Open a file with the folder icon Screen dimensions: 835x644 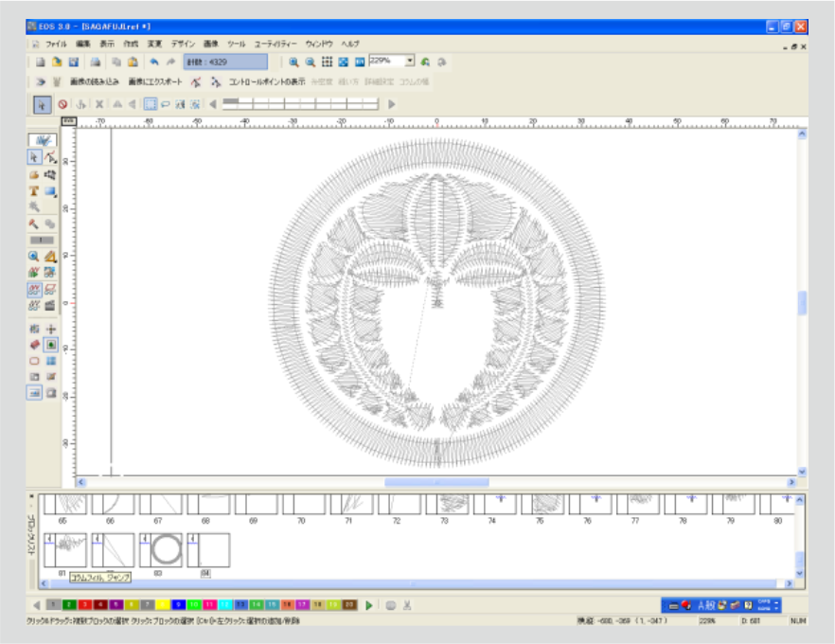point(57,63)
